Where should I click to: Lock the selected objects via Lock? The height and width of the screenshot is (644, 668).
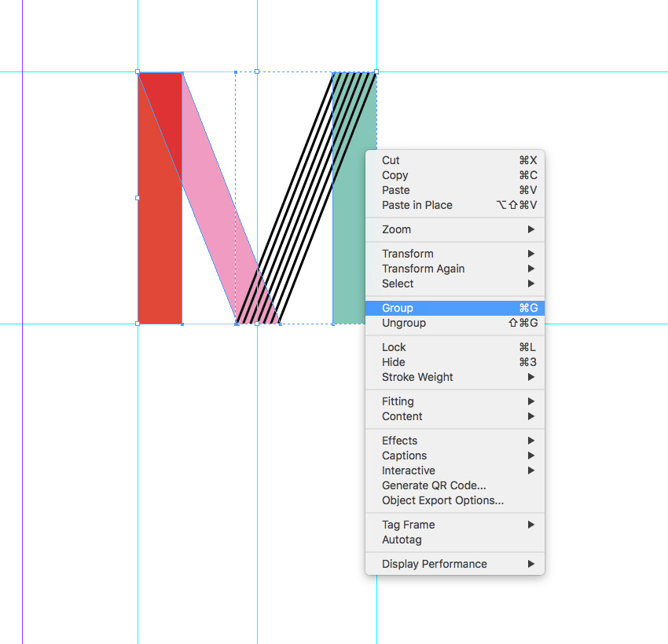pos(394,347)
